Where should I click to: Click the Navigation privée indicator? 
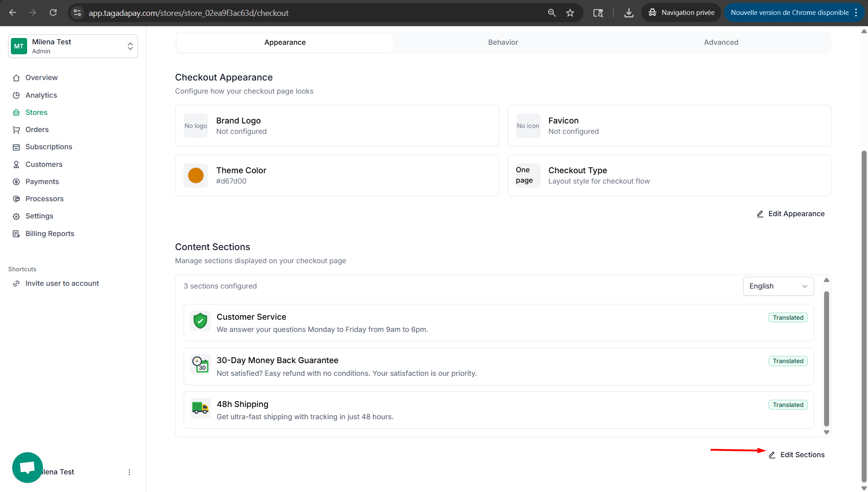pos(681,13)
